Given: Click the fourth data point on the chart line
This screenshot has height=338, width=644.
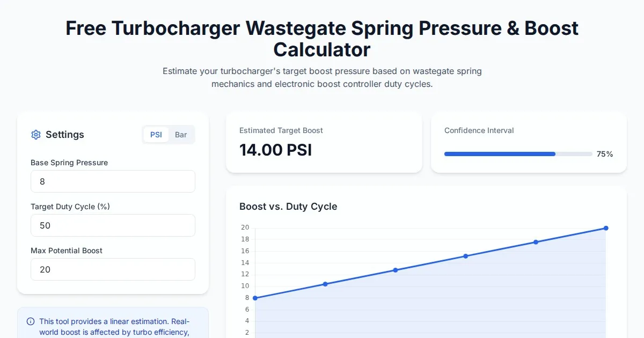Looking at the screenshot, I should [x=465, y=256].
